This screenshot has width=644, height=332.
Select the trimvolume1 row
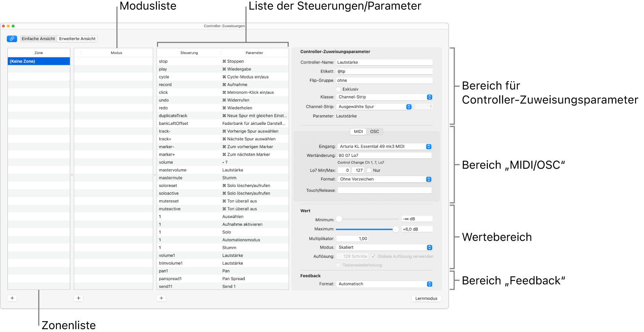(223, 263)
